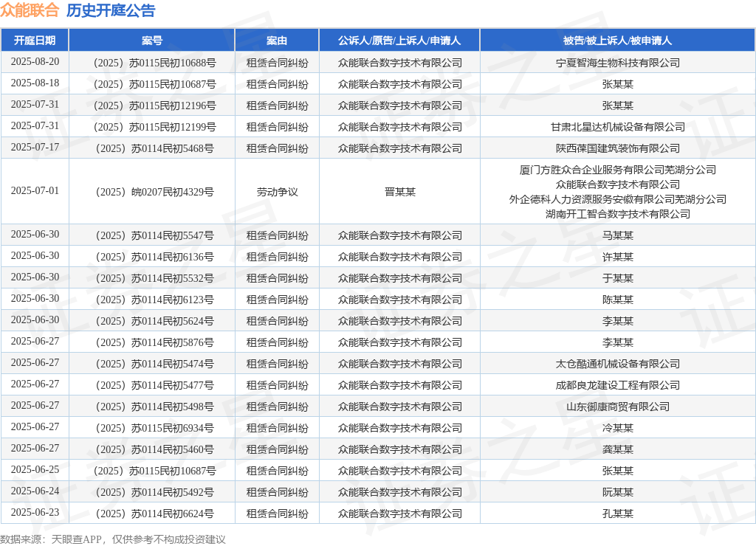Click the 数据来源 天眼查APP footer note
The image size is (756, 546).
click(x=113, y=539)
